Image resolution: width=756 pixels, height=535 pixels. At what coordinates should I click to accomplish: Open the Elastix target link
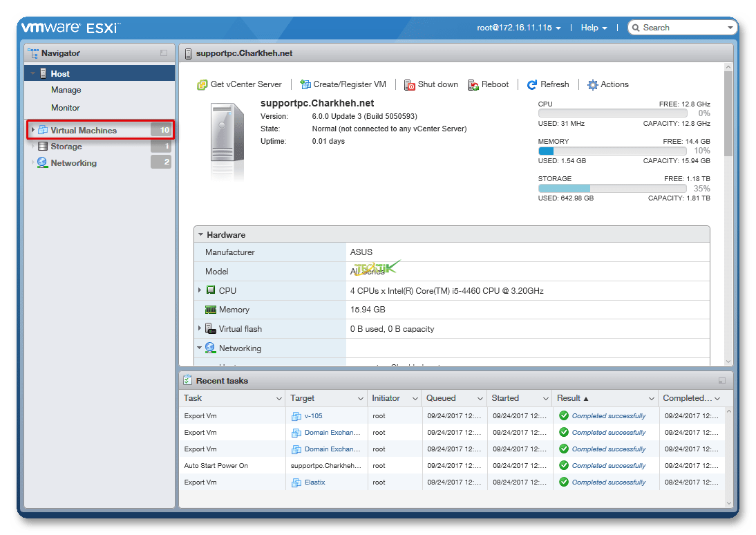tap(315, 482)
